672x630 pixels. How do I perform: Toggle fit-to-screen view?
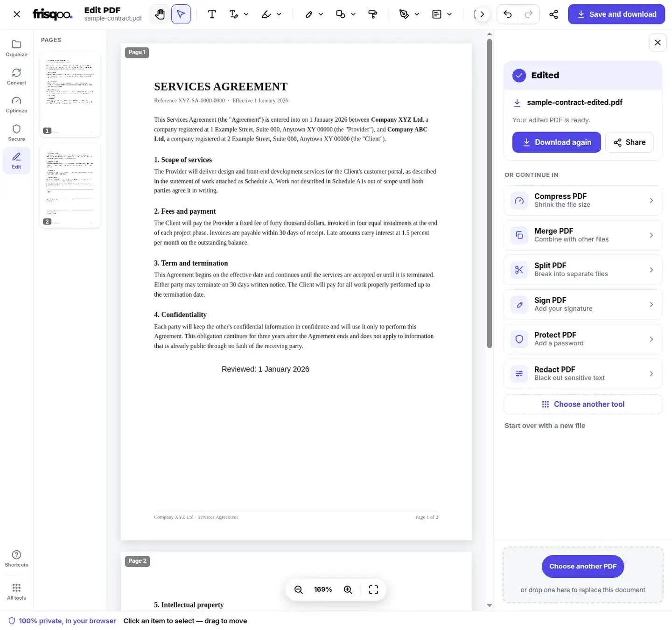(x=373, y=590)
